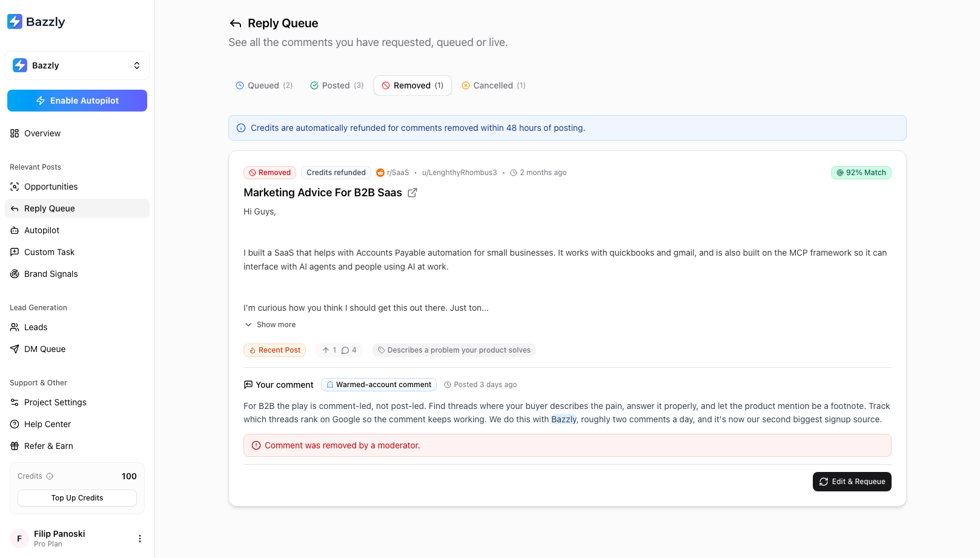The width and height of the screenshot is (980, 558).
Task: Go to Custom Task page
Action: coord(77,252)
